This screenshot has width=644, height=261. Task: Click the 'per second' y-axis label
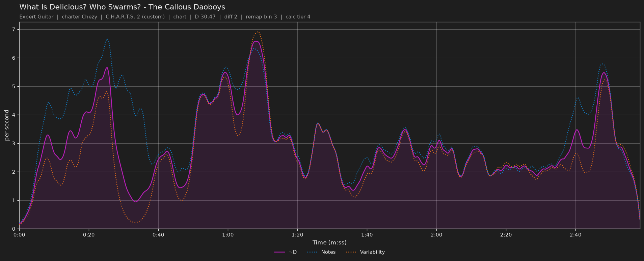[x=7, y=125]
